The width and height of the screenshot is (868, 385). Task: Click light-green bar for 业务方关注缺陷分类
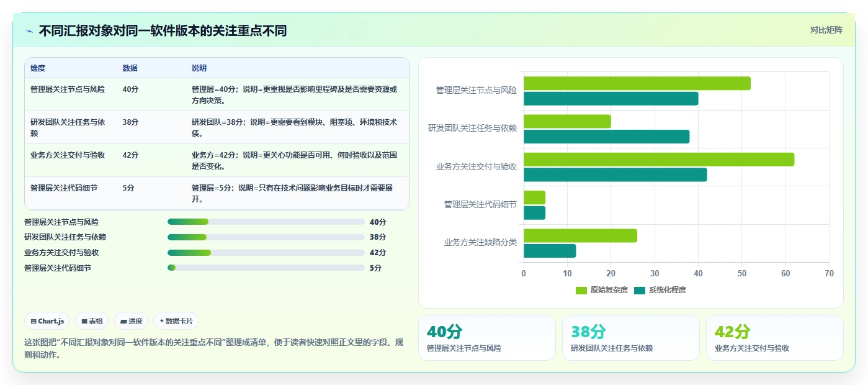580,236
